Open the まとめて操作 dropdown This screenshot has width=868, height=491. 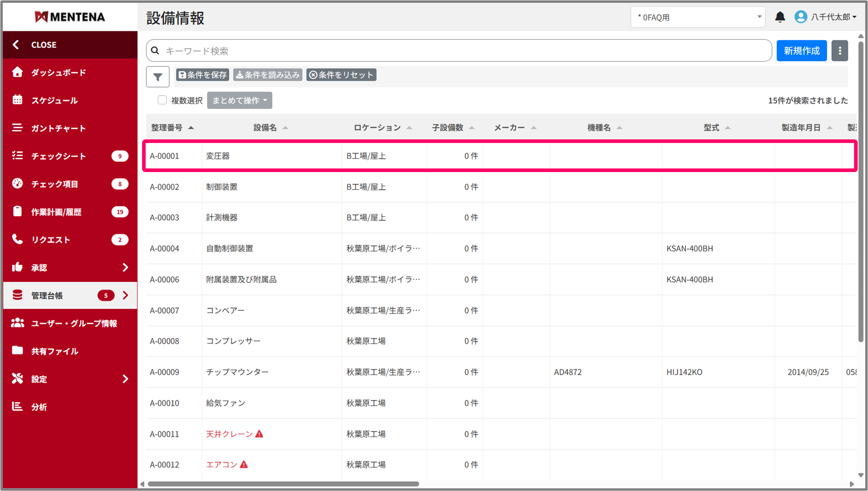(239, 100)
